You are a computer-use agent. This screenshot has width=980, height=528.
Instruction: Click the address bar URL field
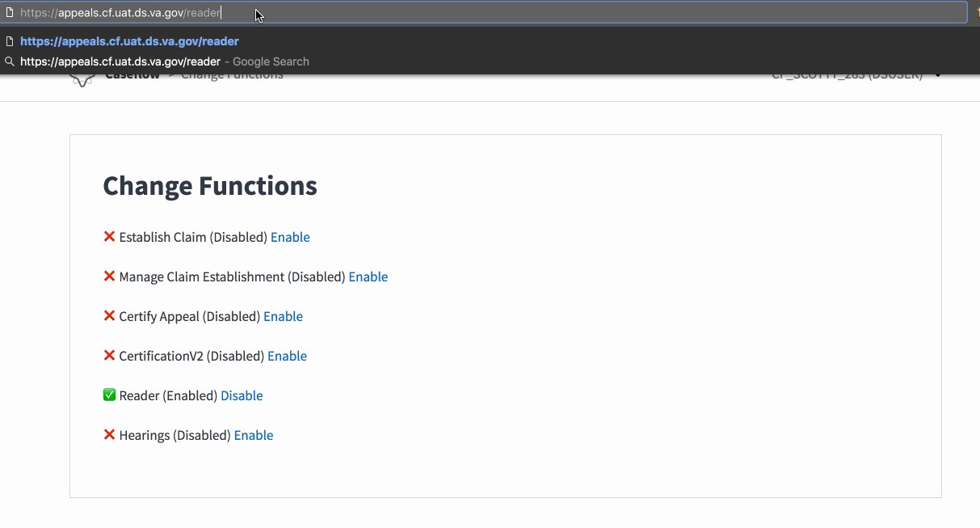click(x=485, y=13)
